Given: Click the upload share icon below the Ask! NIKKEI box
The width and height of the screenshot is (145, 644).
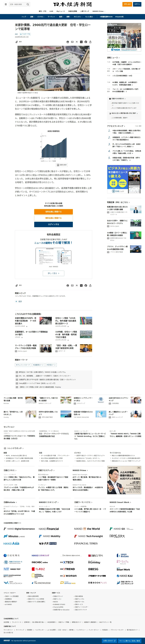Looking at the screenshot, I should tap(90, 285).
